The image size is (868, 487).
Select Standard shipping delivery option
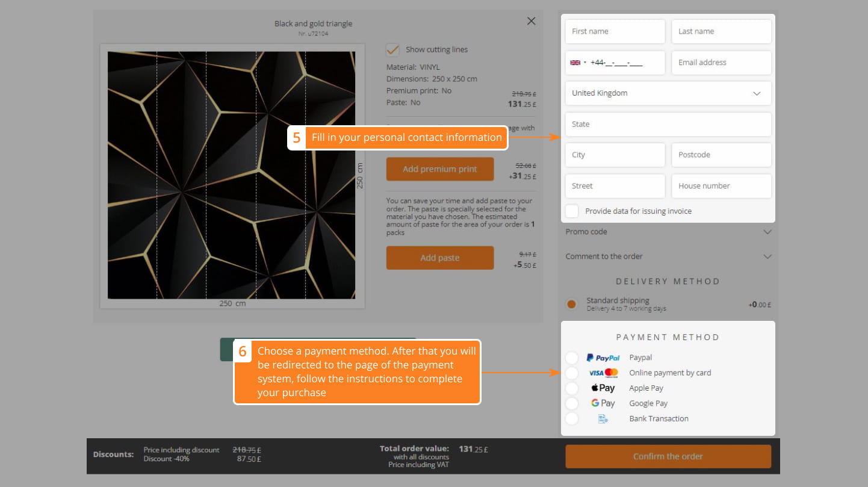(572, 304)
